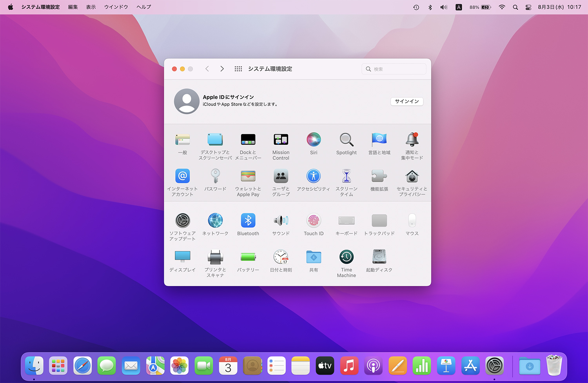The height and width of the screenshot is (383, 588).
Task: Open Apple TV app in Dock
Action: (x=325, y=366)
